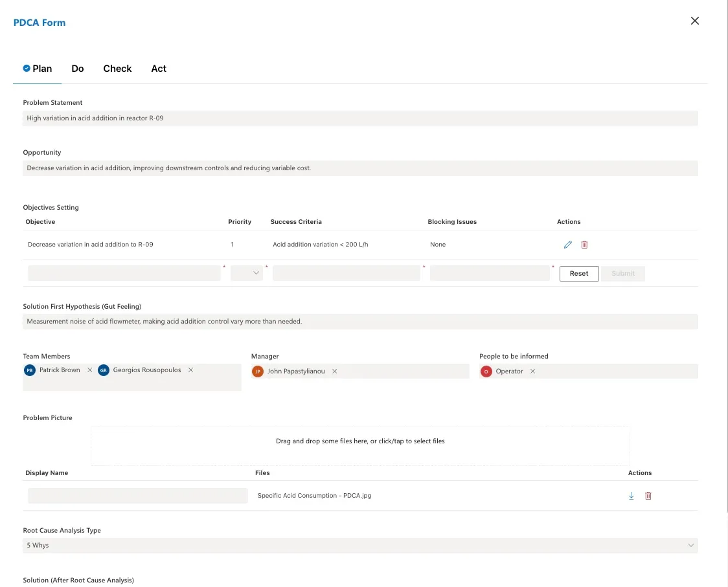Download the Specific Acid Consumption file

coord(631,496)
